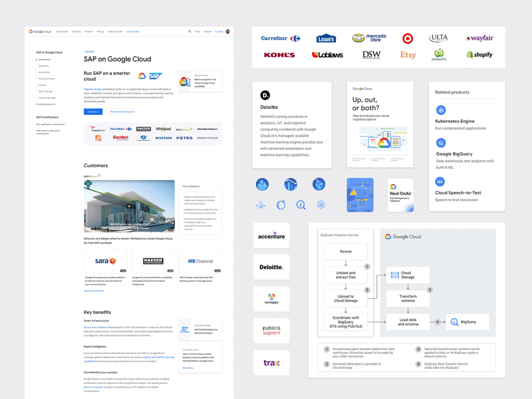Select the piggy bank savings icon
532x399 pixels.
[x=262, y=184]
